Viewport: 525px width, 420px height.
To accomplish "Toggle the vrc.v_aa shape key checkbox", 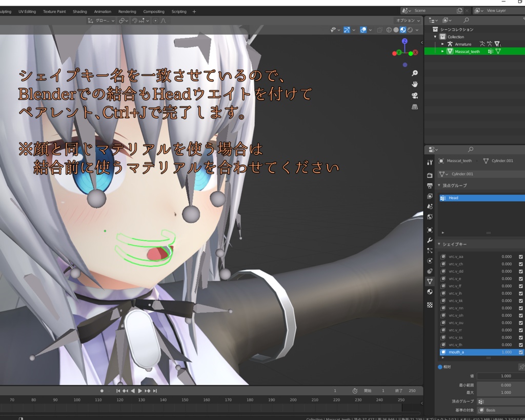I will point(520,256).
